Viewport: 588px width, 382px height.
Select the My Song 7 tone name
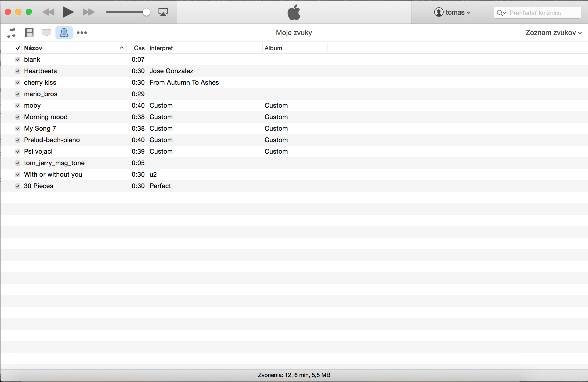(x=40, y=129)
